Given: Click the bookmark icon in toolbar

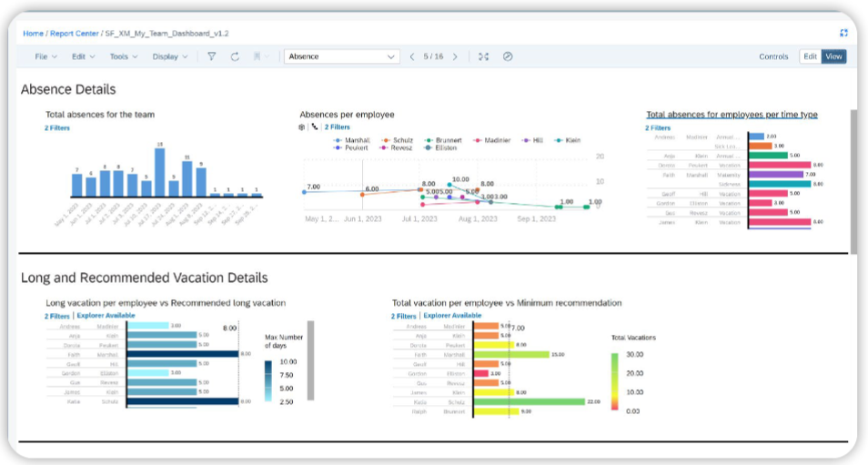Looking at the screenshot, I should click(x=257, y=56).
